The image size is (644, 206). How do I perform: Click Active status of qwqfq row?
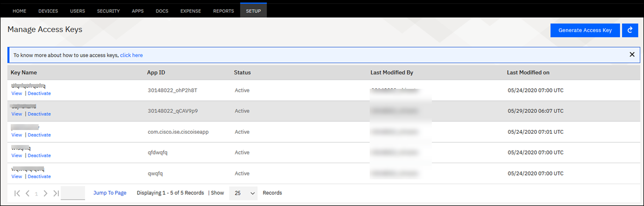click(242, 173)
